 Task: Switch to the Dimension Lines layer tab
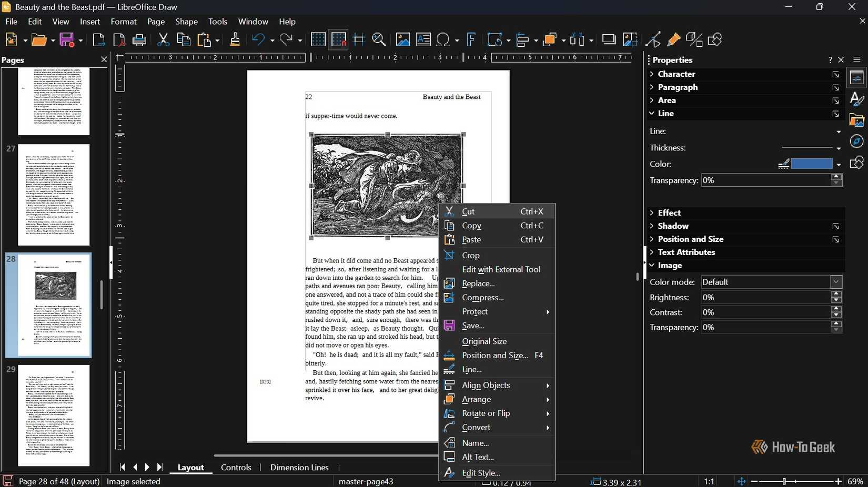coord(299,468)
